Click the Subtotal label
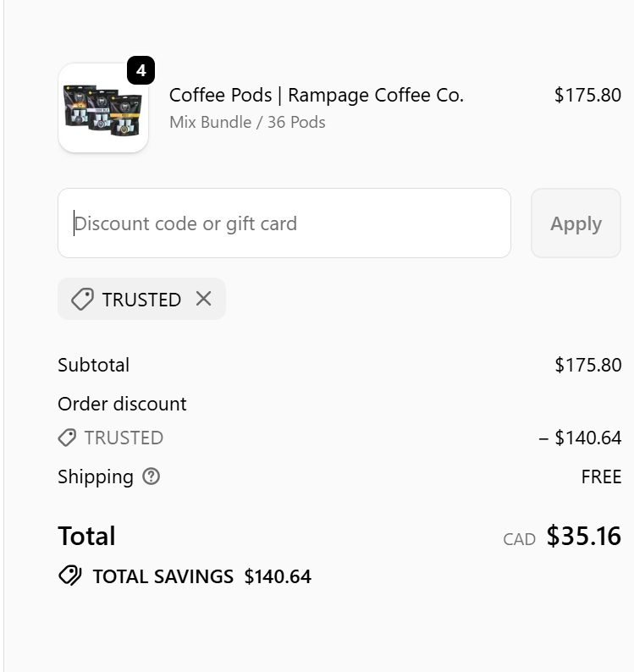This screenshot has height=672, width=634. [94, 365]
